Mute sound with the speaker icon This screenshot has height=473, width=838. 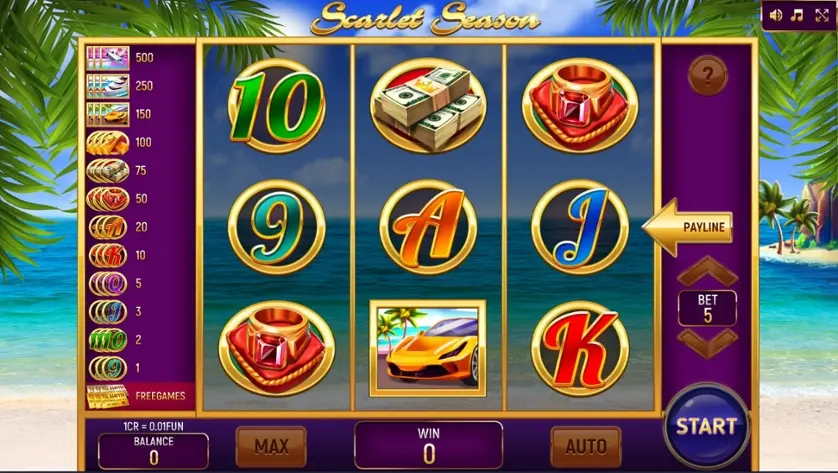coord(775,15)
